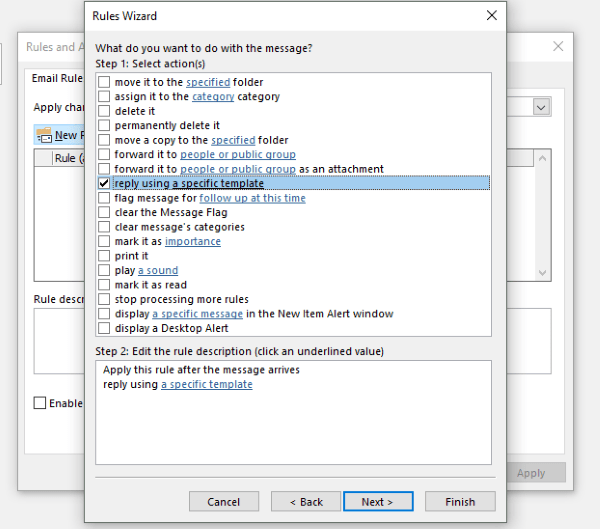Click the 'specified' link in move it action
Screen dimensions: 600x529
click(208, 82)
